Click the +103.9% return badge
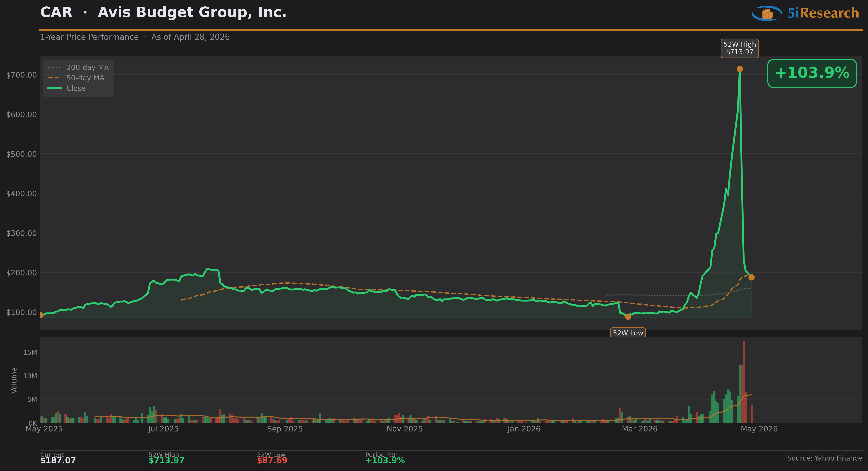Viewport: 868px width, 471px height. [x=812, y=73]
